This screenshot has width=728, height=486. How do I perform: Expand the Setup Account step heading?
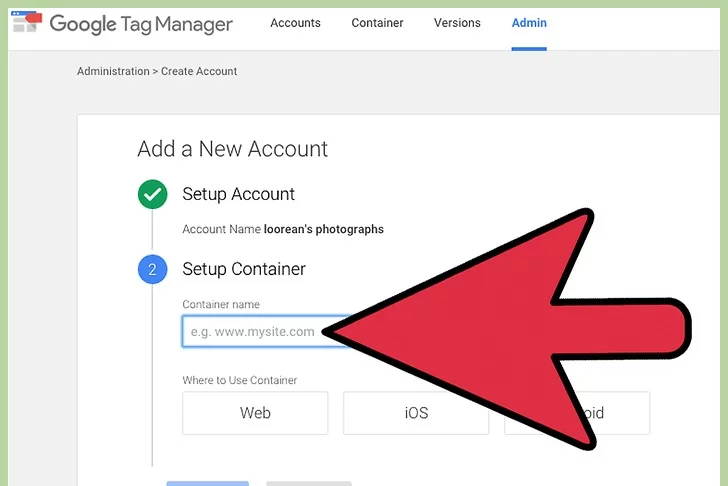coord(238,194)
